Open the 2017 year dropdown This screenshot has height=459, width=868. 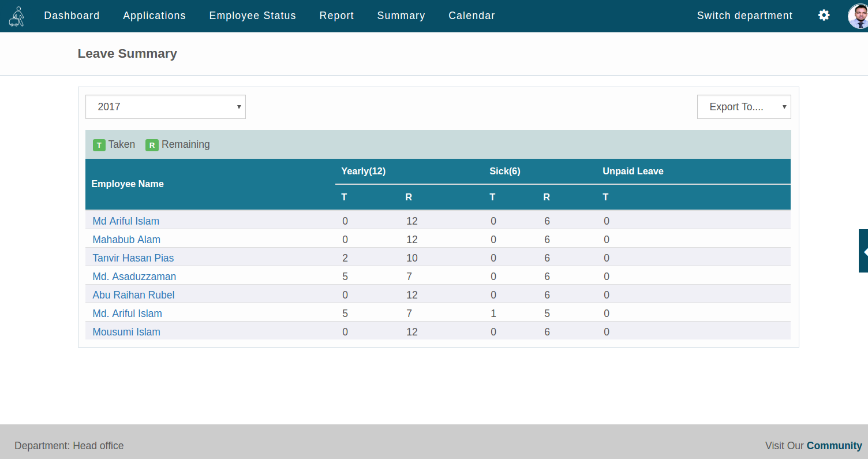point(166,107)
